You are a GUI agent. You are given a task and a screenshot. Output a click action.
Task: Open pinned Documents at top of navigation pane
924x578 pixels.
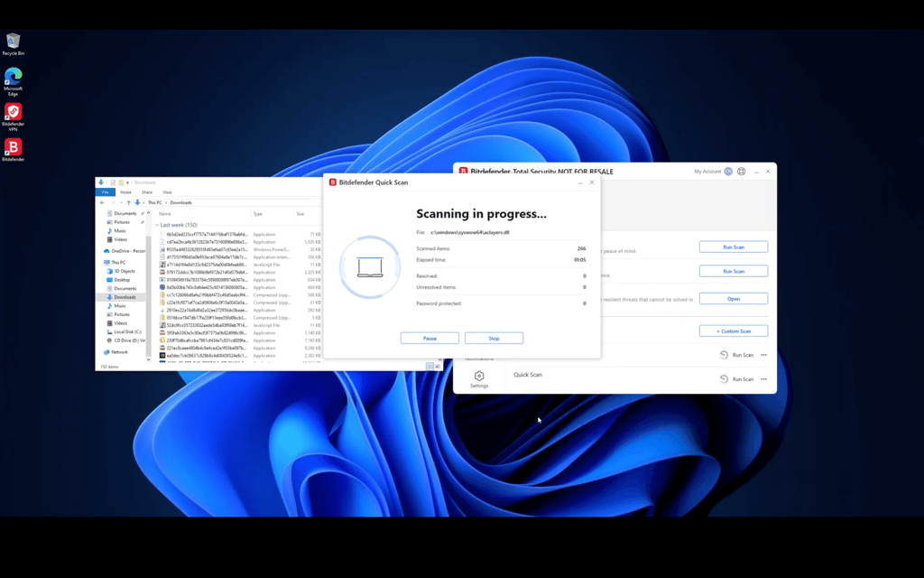pos(122,213)
